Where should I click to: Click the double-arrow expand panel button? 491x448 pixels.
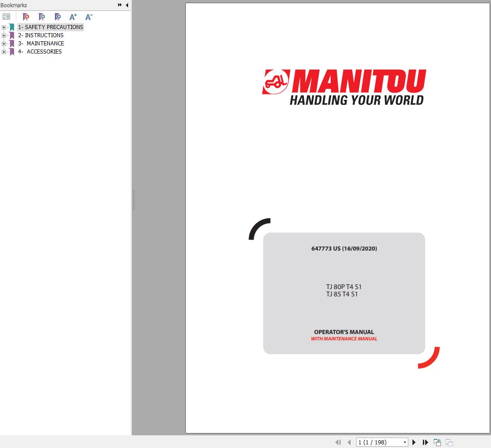[119, 5]
